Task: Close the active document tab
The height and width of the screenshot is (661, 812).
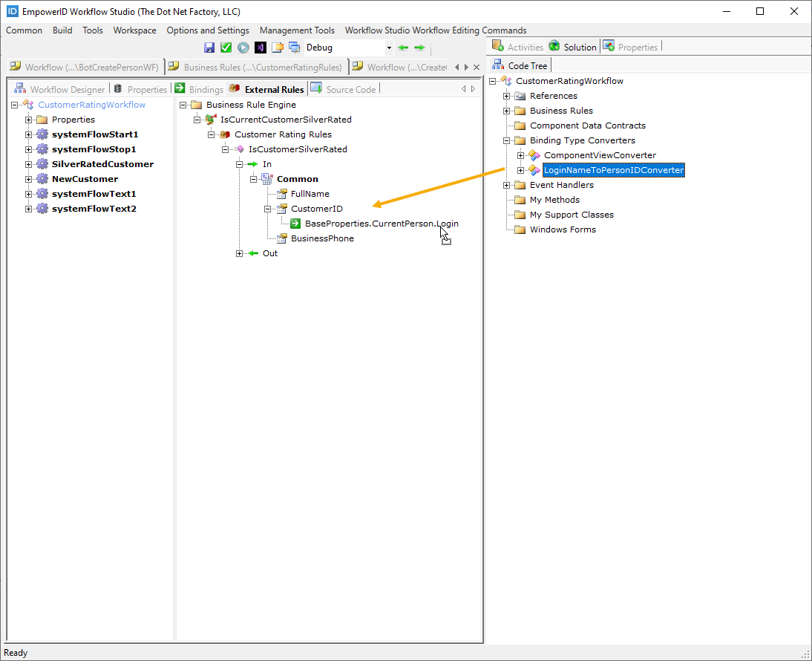Action: (477, 67)
